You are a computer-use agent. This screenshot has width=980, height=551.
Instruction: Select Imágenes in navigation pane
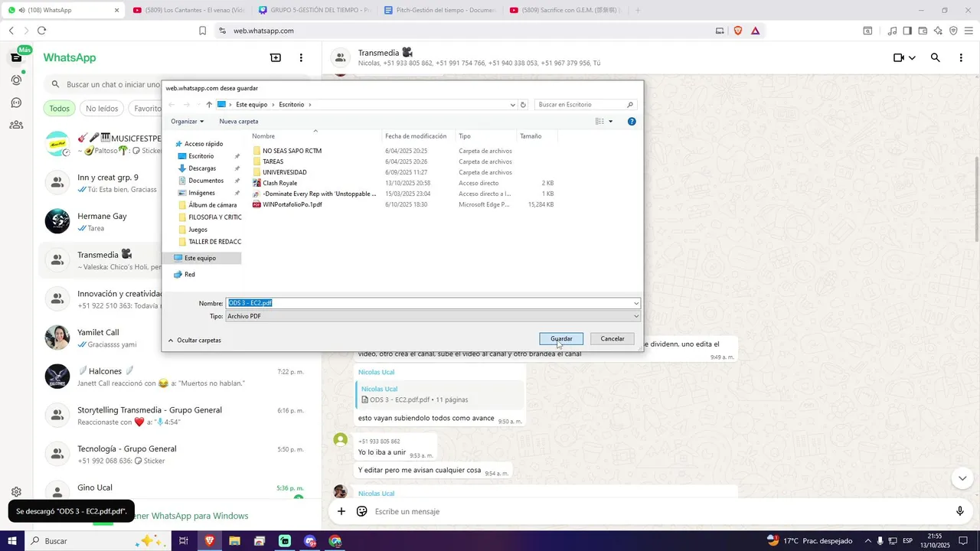201,193
